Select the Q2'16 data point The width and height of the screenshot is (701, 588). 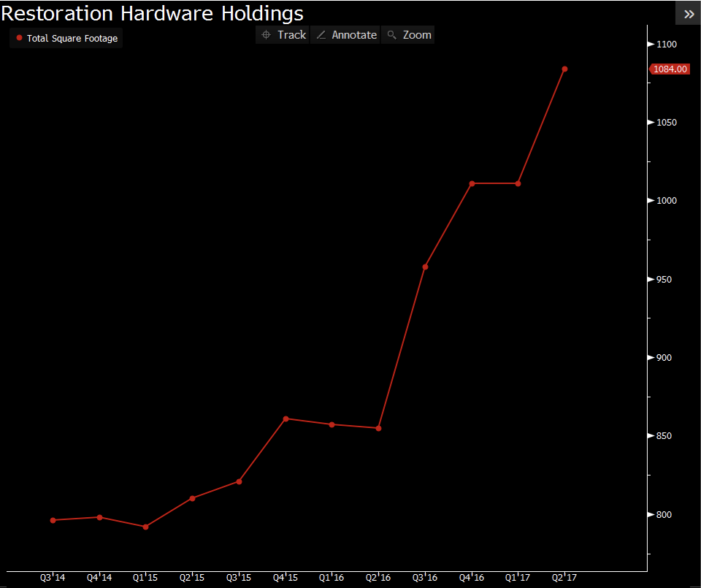point(379,428)
